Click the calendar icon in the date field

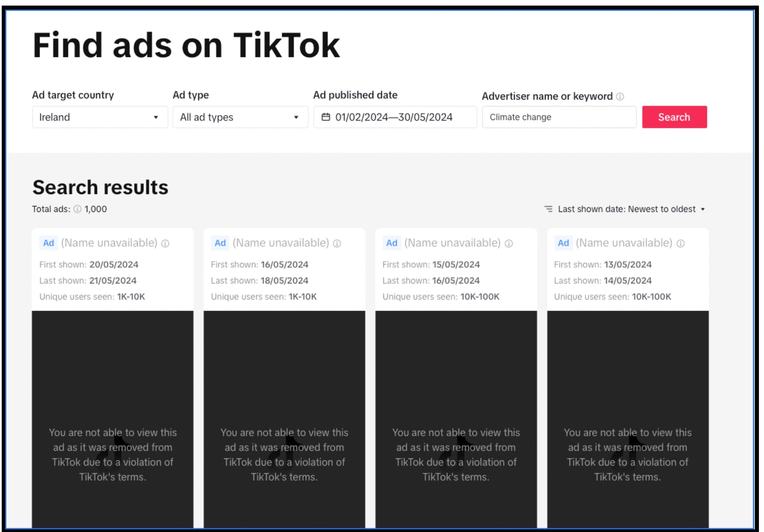tap(326, 117)
